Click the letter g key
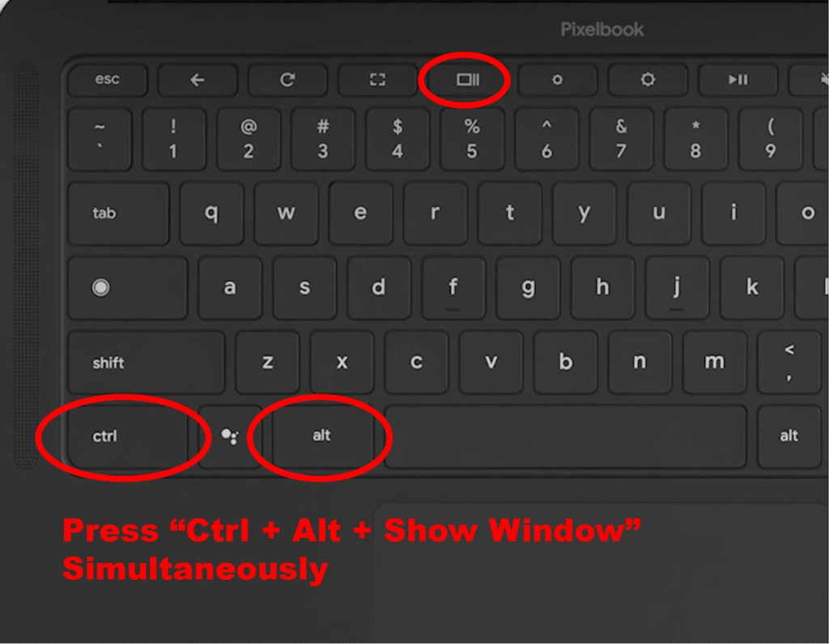The image size is (829, 644). [x=528, y=288]
